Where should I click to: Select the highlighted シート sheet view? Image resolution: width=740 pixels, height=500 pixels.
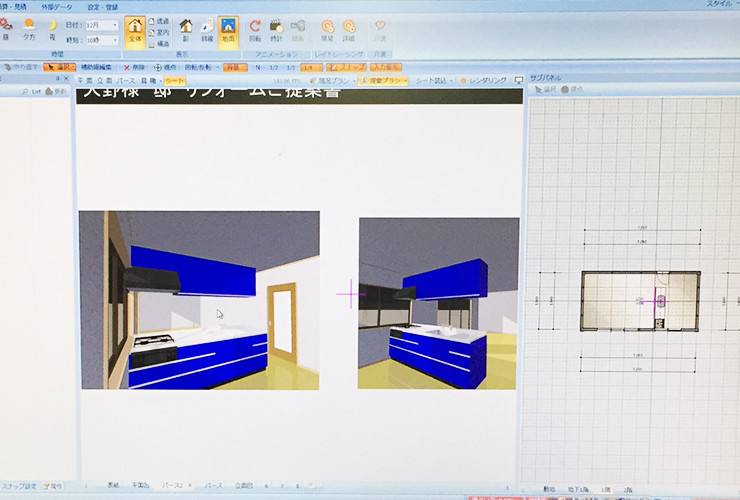(x=175, y=81)
